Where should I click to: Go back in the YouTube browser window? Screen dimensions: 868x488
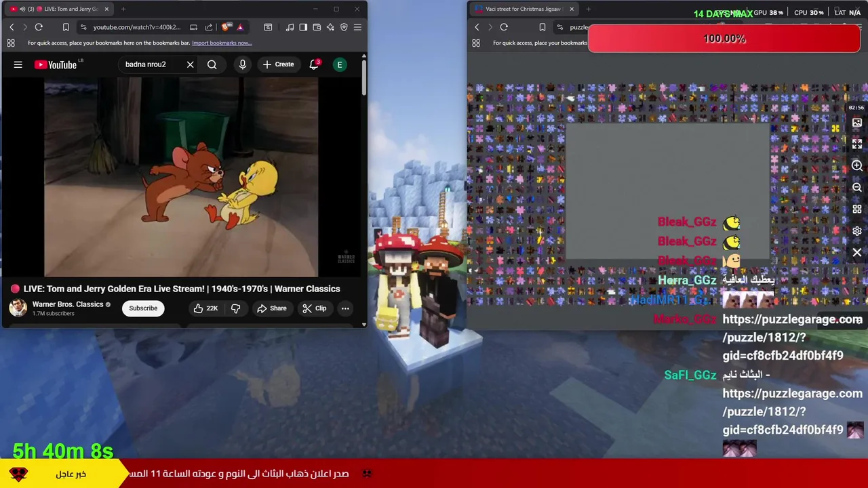(12, 27)
